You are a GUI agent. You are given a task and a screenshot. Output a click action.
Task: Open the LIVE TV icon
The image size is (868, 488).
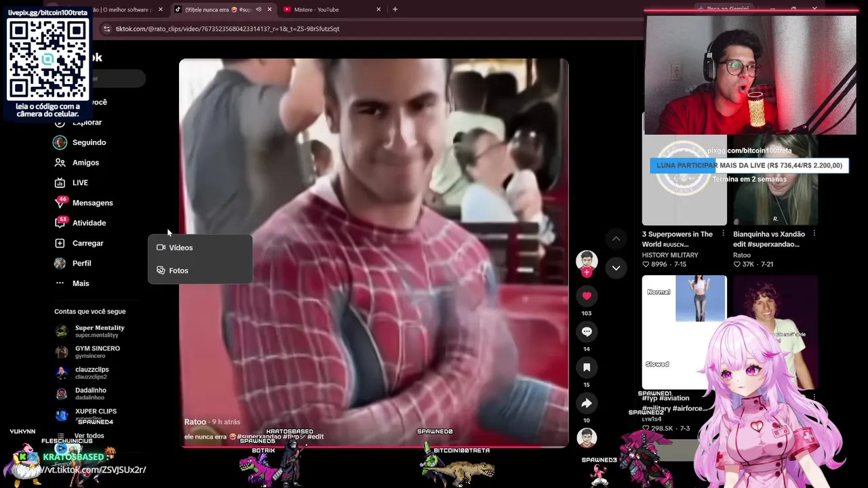60,183
